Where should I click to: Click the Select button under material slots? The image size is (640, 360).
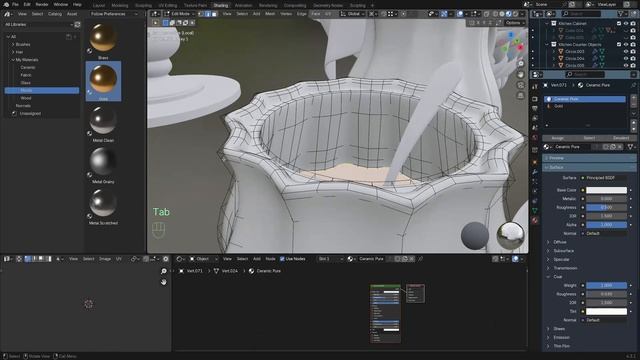pos(589,138)
